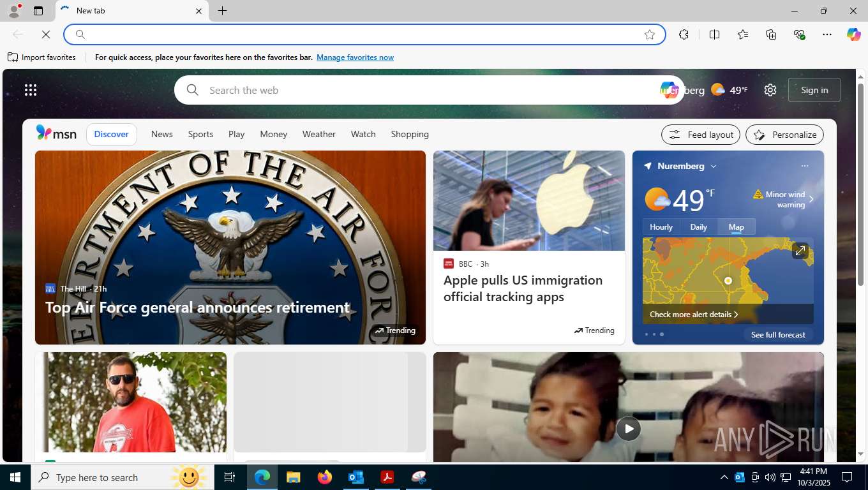Open the Extensions puzzle icon
868x490 pixels.
(684, 34)
